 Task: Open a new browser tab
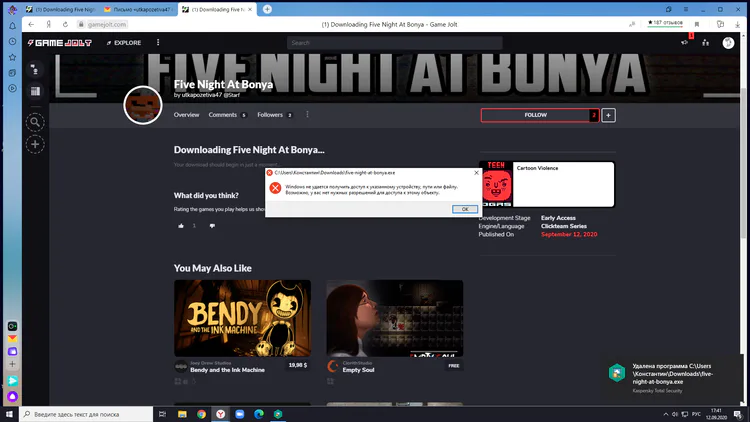tap(267, 9)
